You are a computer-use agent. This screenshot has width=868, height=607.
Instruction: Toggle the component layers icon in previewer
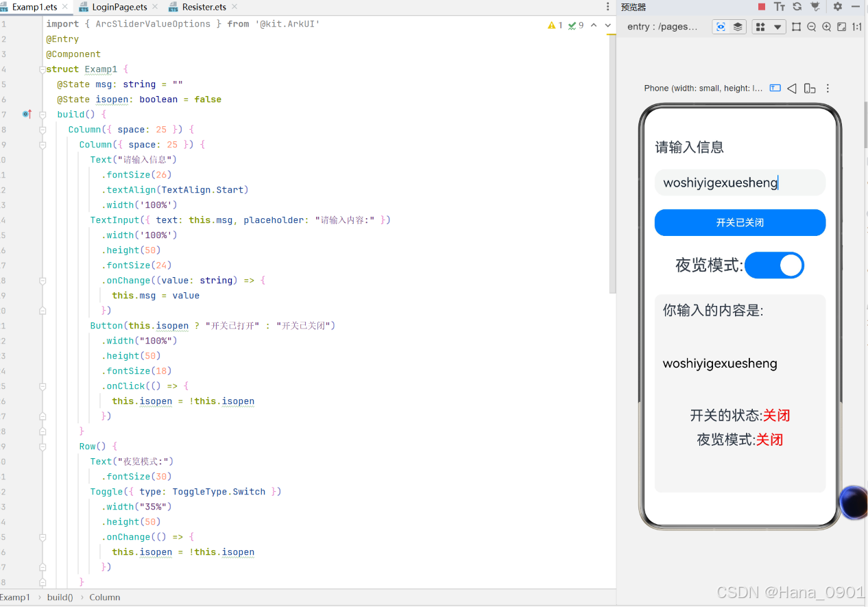(x=738, y=27)
